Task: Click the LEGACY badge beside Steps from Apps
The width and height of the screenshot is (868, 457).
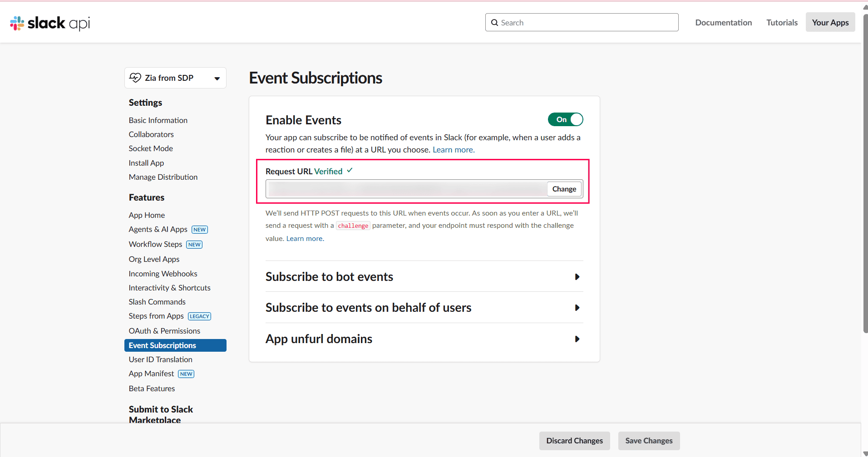Action: [199, 316]
